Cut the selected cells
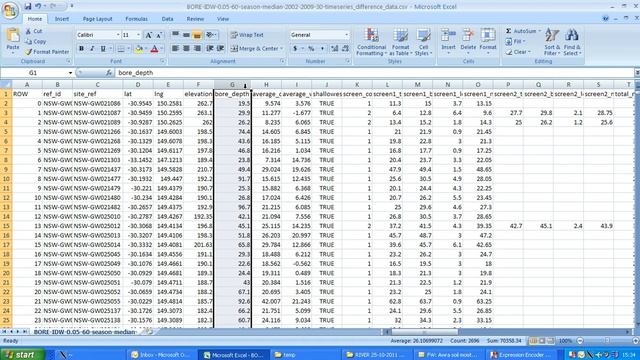Image resolution: width=640 pixels, height=360 pixels. pos(34,31)
